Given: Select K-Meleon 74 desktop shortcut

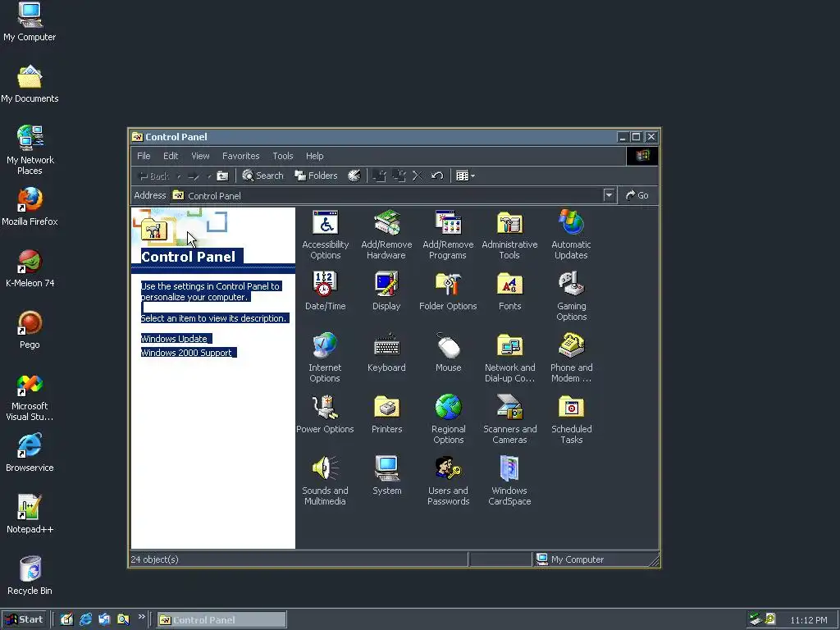Looking at the screenshot, I should [x=30, y=268].
